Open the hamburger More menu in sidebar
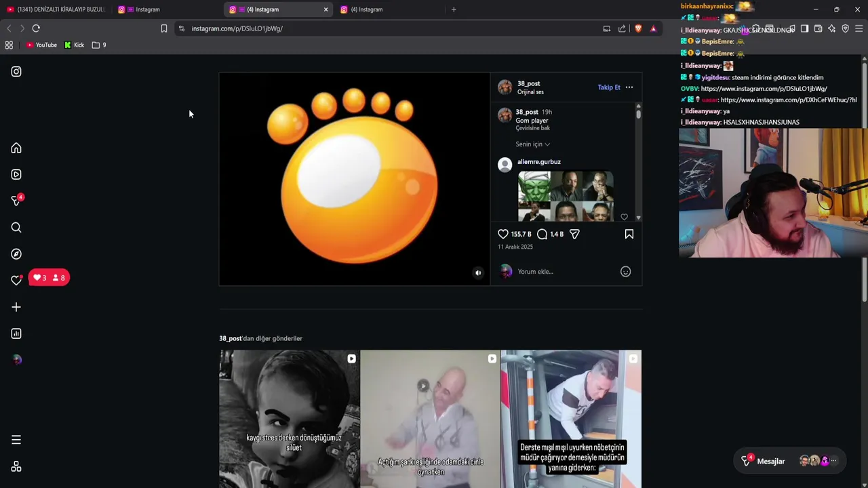 (16, 441)
